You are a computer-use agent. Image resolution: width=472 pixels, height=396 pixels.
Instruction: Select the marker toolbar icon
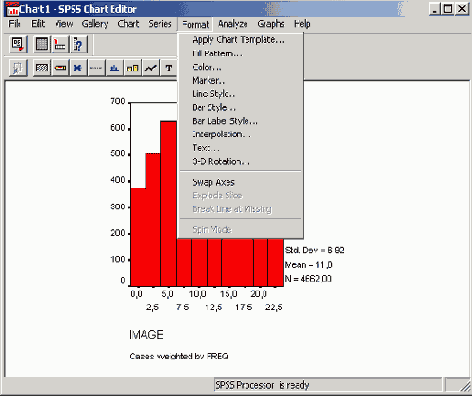[78, 68]
